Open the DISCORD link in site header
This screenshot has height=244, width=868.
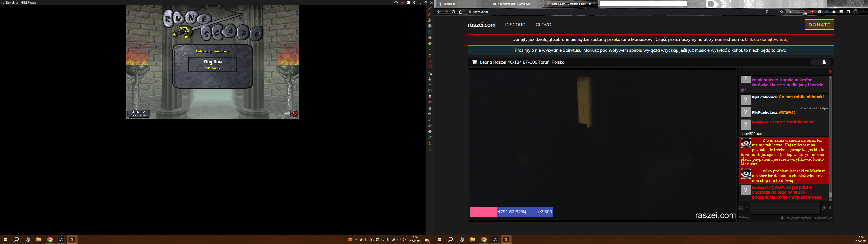pyautogui.click(x=515, y=25)
